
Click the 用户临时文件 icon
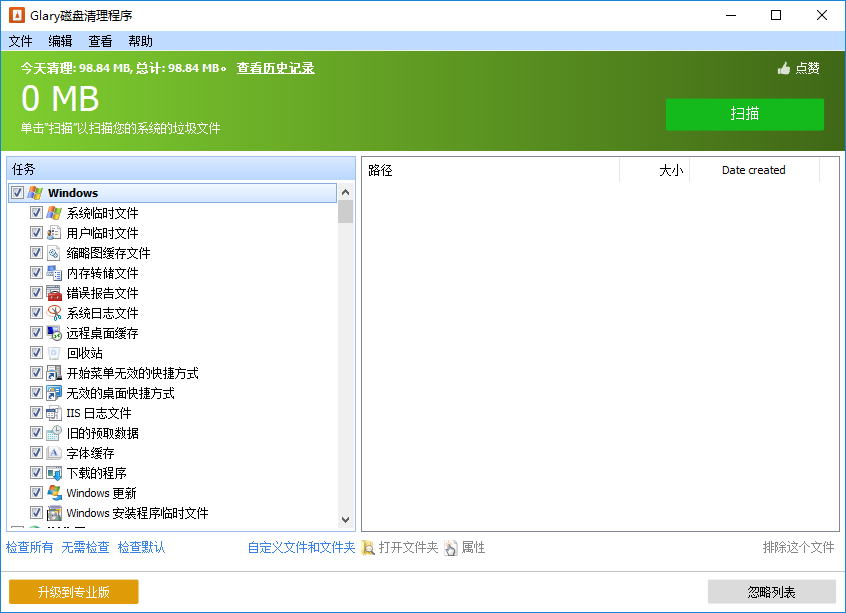[54, 233]
